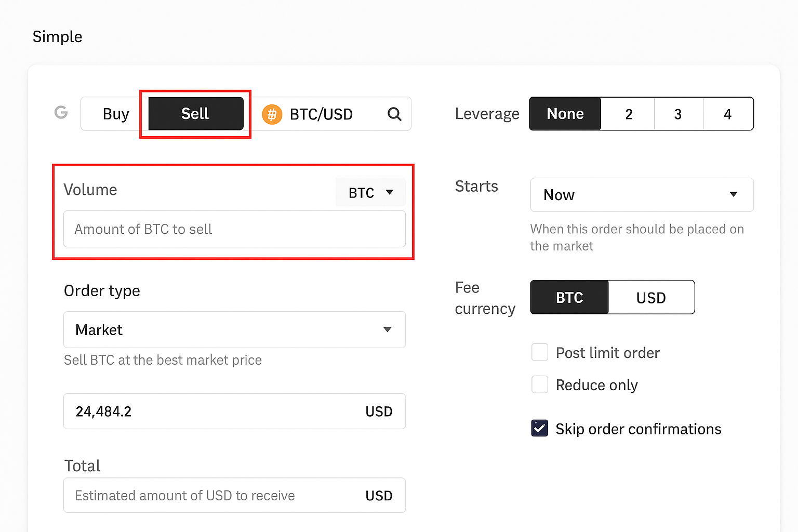Set fee currency to BTC
Viewport: 798px width, 532px height.
(x=569, y=298)
